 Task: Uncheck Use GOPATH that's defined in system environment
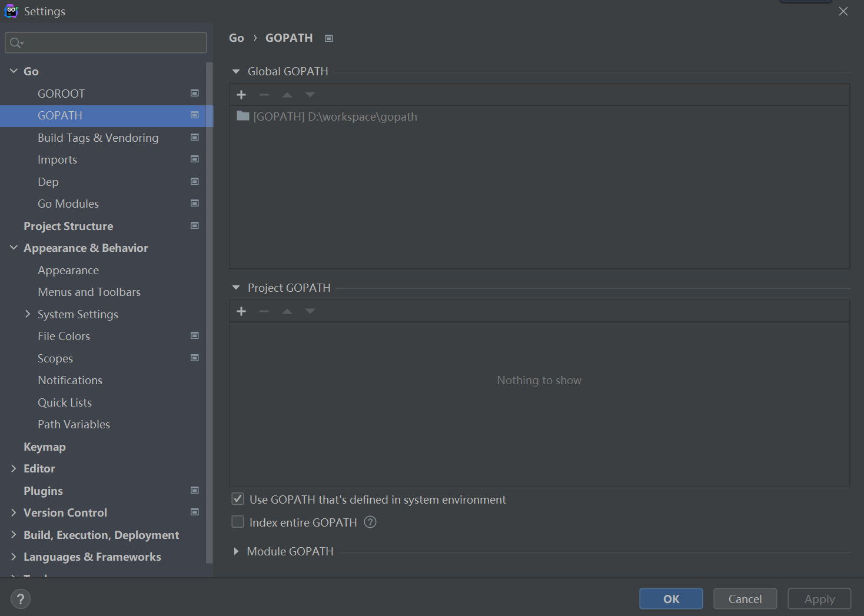pos(238,499)
